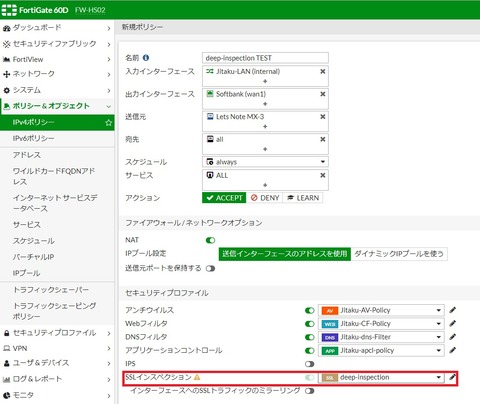Viewport: 480px width, 404px height.
Task: Open the バーチャルIP menu item
Action: click(x=57, y=257)
